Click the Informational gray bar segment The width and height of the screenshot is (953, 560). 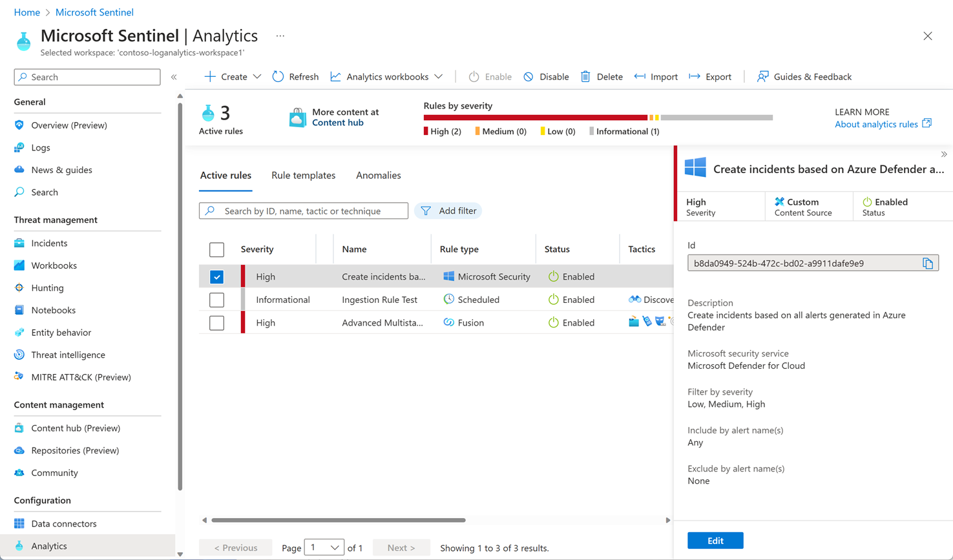[x=717, y=118]
